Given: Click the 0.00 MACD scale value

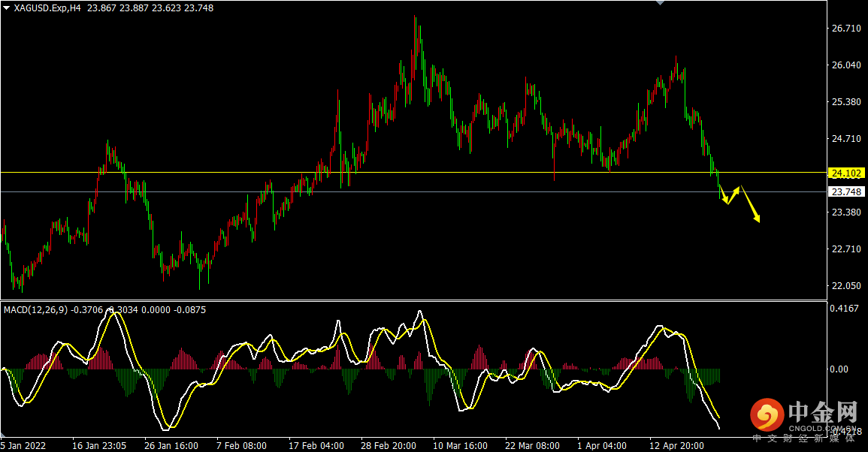Looking at the screenshot, I should coord(839,369).
